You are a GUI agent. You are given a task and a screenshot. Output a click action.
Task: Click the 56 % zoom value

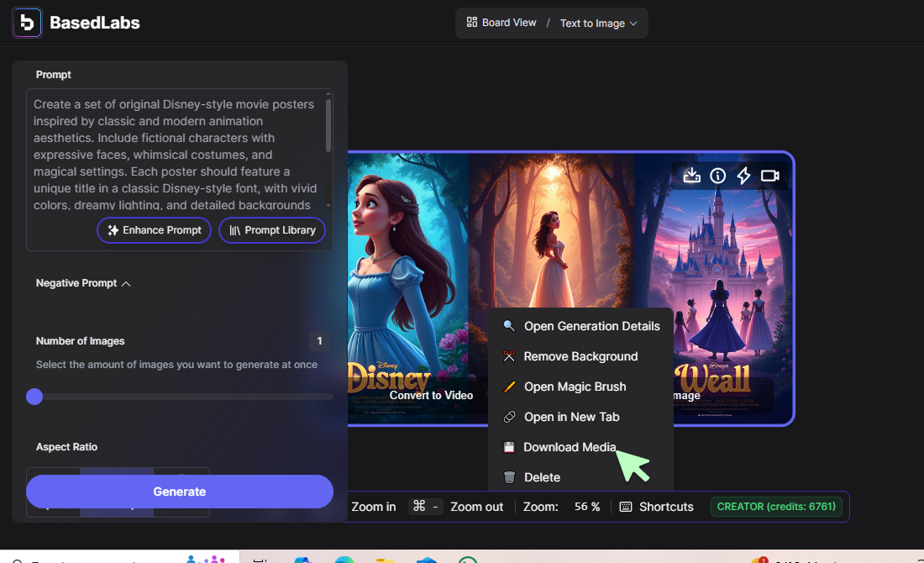tap(587, 507)
